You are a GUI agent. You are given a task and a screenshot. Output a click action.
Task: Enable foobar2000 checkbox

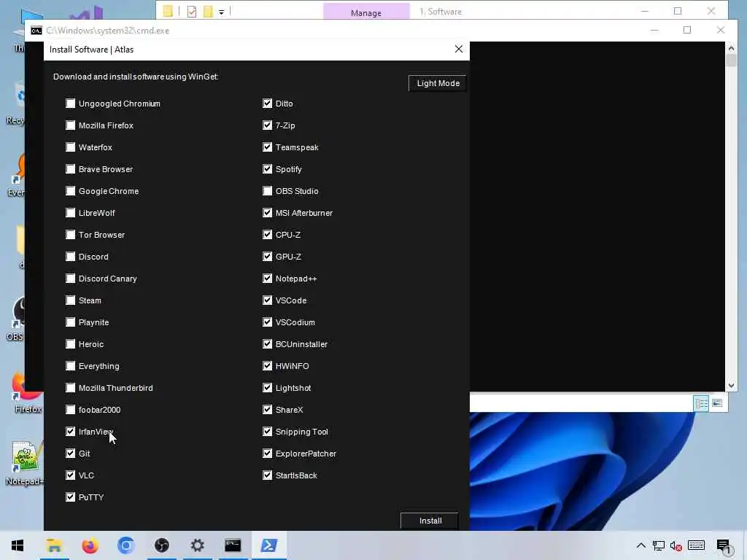coord(71,410)
